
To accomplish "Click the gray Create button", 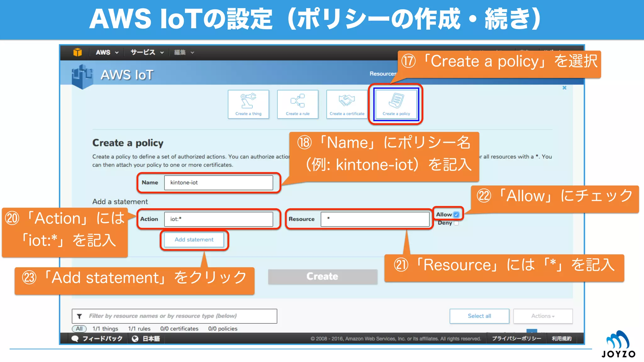I will coord(323,277).
